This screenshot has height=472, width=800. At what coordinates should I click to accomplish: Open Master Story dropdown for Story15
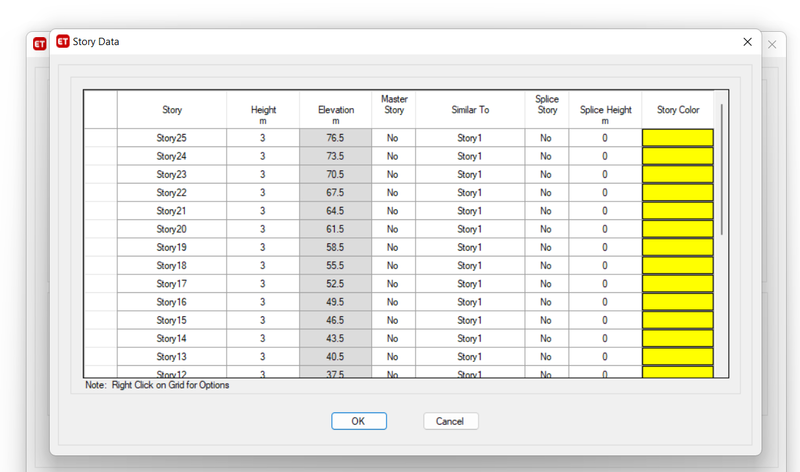[393, 320]
